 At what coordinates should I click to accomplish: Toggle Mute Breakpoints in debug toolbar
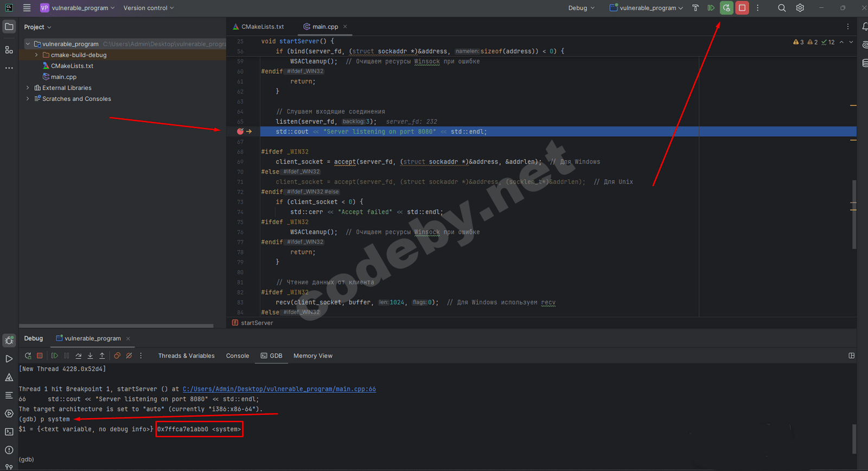[129, 356]
